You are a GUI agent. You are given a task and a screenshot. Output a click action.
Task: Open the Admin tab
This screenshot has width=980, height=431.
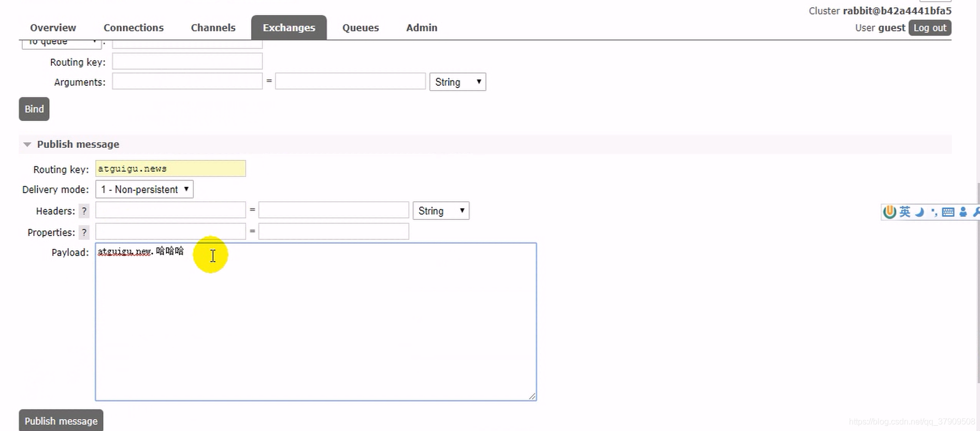tap(422, 27)
